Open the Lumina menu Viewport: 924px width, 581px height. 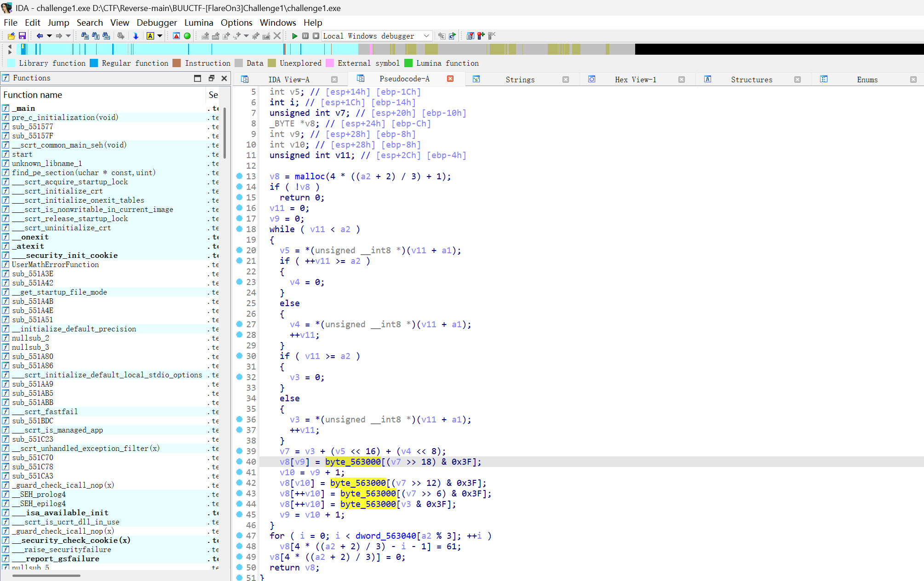click(199, 22)
